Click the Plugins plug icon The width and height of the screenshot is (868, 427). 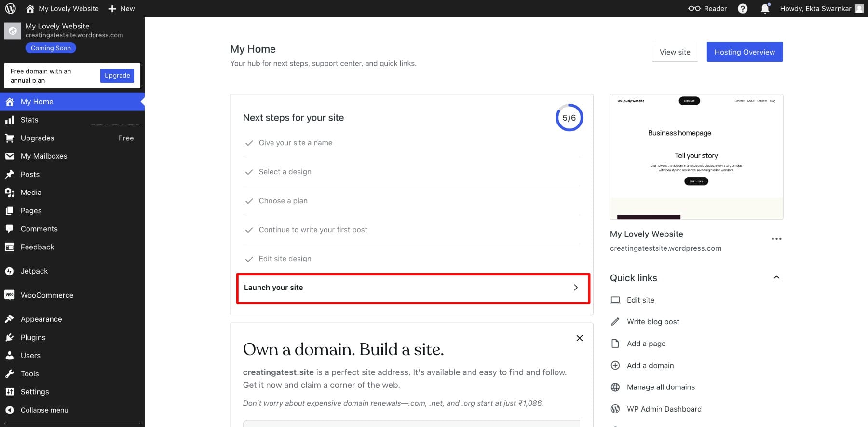[x=10, y=337]
